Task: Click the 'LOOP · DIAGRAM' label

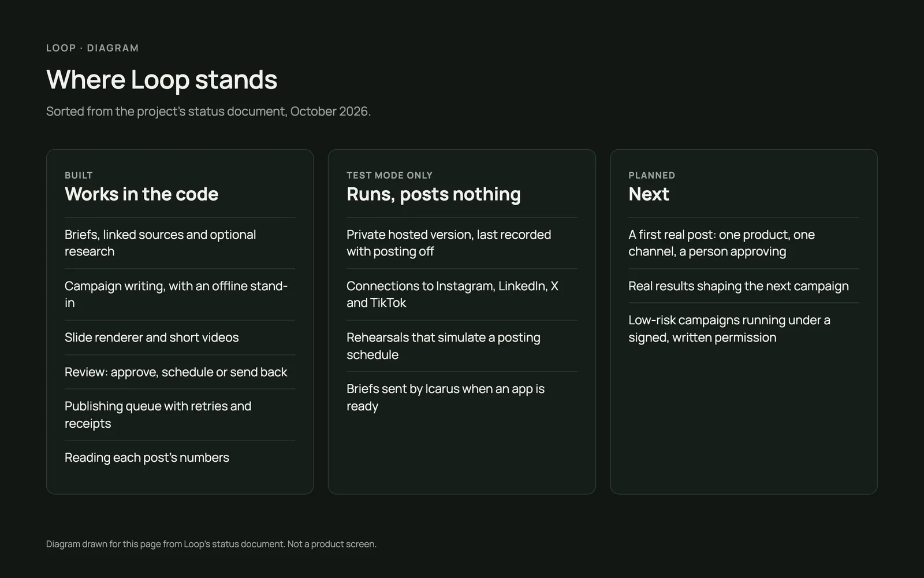Action: 92,48
